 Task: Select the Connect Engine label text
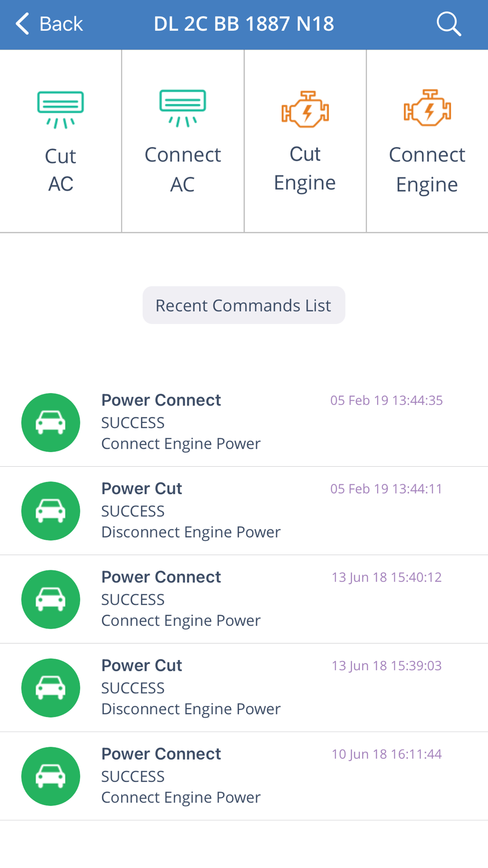427,169
